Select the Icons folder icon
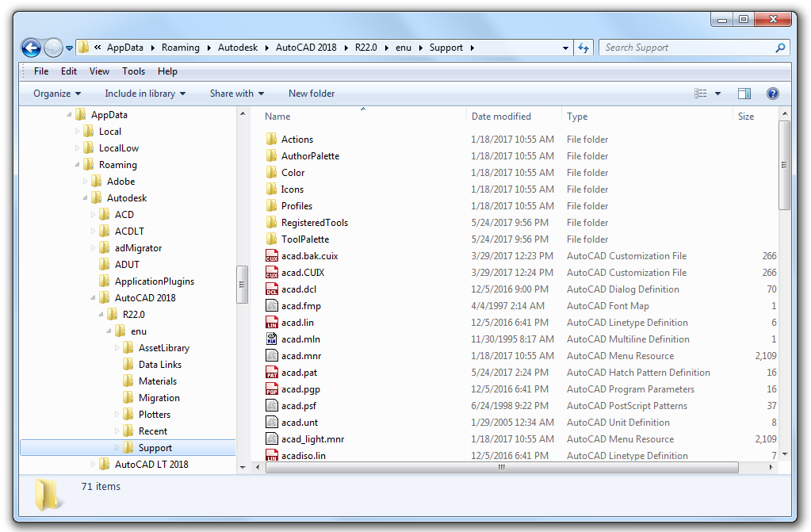This screenshot has width=811, height=532. [x=272, y=189]
